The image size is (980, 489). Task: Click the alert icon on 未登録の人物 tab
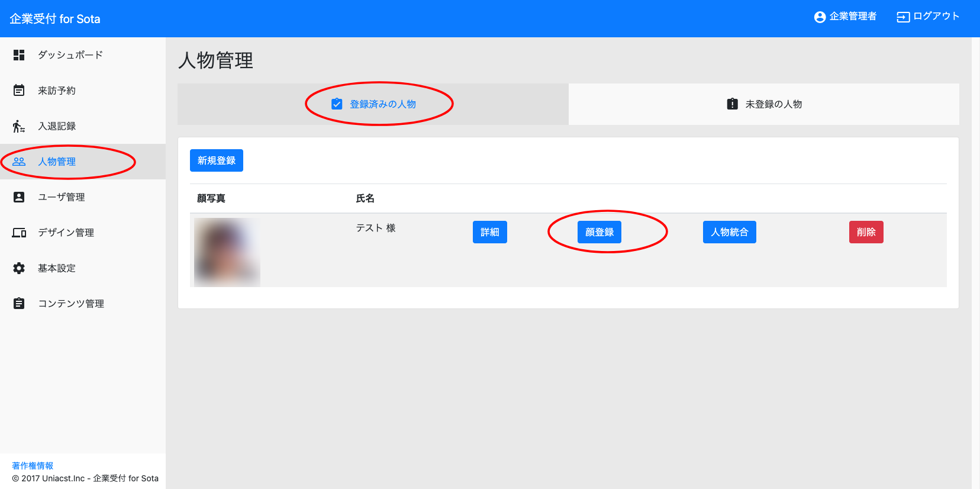pos(732,104)
